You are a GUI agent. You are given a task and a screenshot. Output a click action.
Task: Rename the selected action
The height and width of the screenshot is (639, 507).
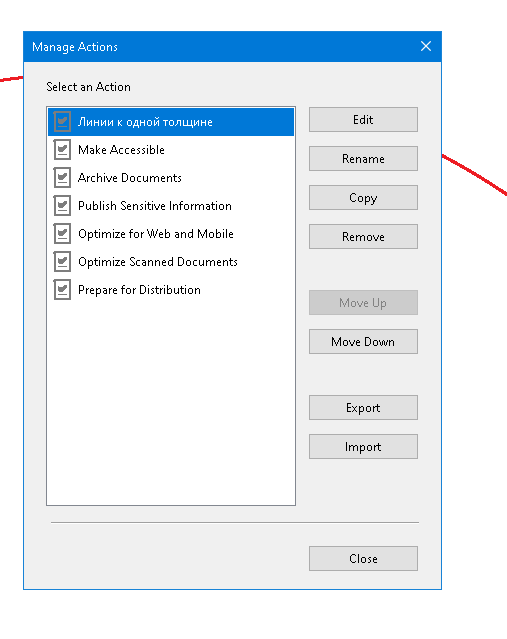pos(363,159)
